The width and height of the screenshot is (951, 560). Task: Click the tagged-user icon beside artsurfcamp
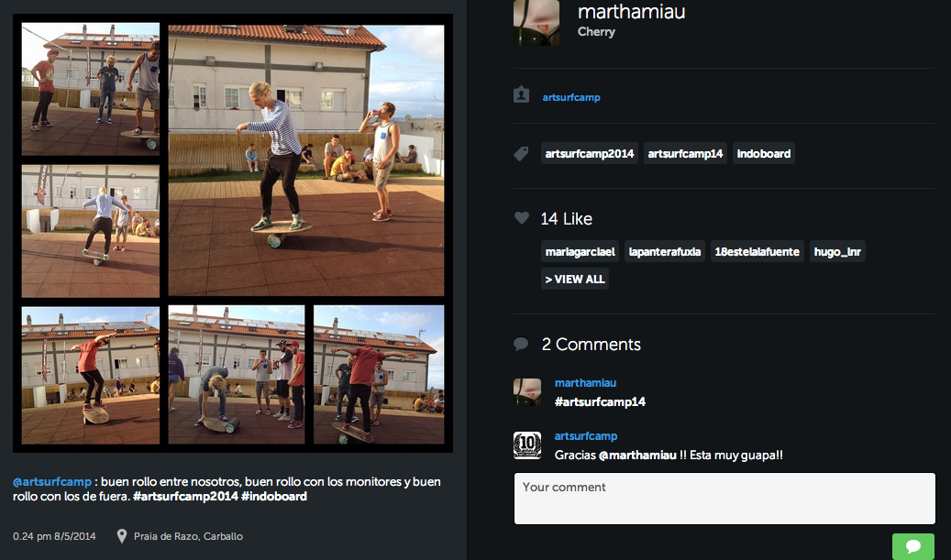(x=522, y=95)
